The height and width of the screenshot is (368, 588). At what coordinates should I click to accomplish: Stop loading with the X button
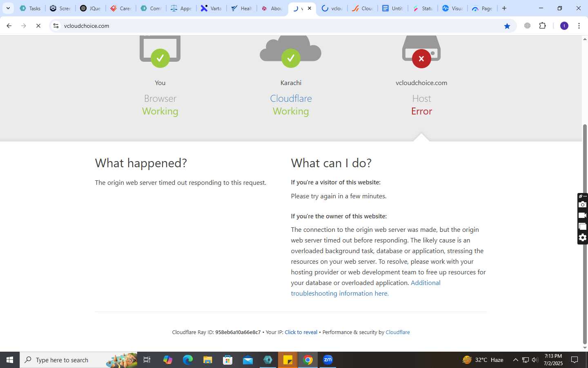tap(38, 26)
